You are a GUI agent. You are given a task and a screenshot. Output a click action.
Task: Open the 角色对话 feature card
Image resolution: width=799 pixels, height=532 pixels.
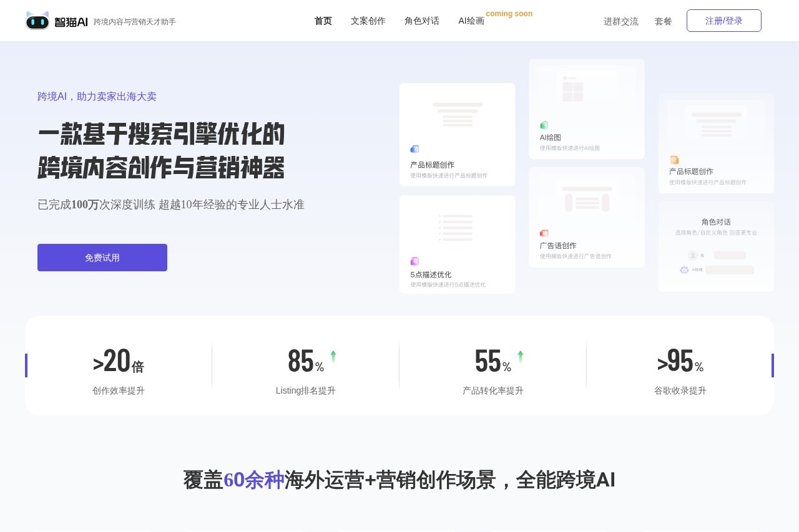(716, 246)
